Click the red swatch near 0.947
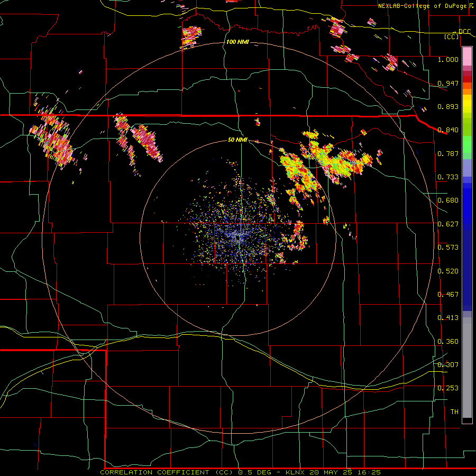This screenshot has height=476, width=476. click(x=467, y=79)
